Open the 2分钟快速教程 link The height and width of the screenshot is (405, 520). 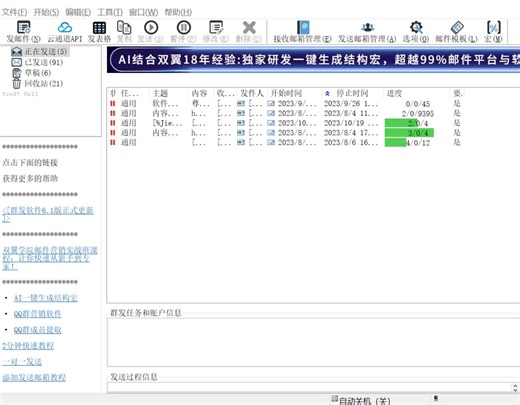click(x=28, y=346)
